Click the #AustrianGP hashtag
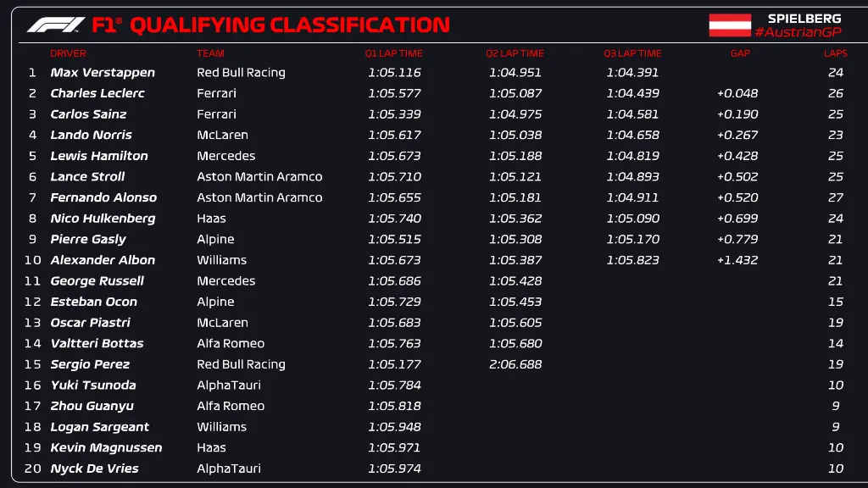Screen dimensions: 868x488 (798, 32)
